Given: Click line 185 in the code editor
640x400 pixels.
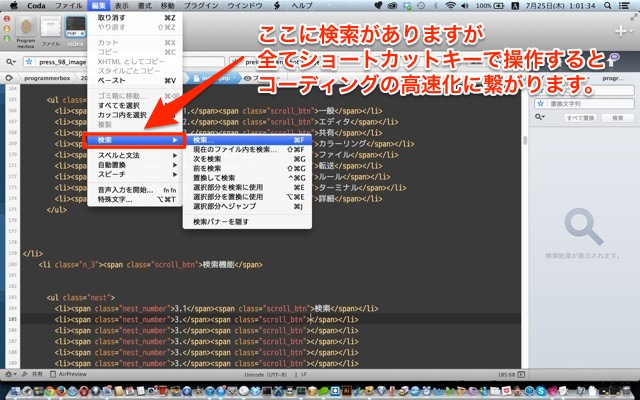Looking at the screenshot, I should pos(270,319).
